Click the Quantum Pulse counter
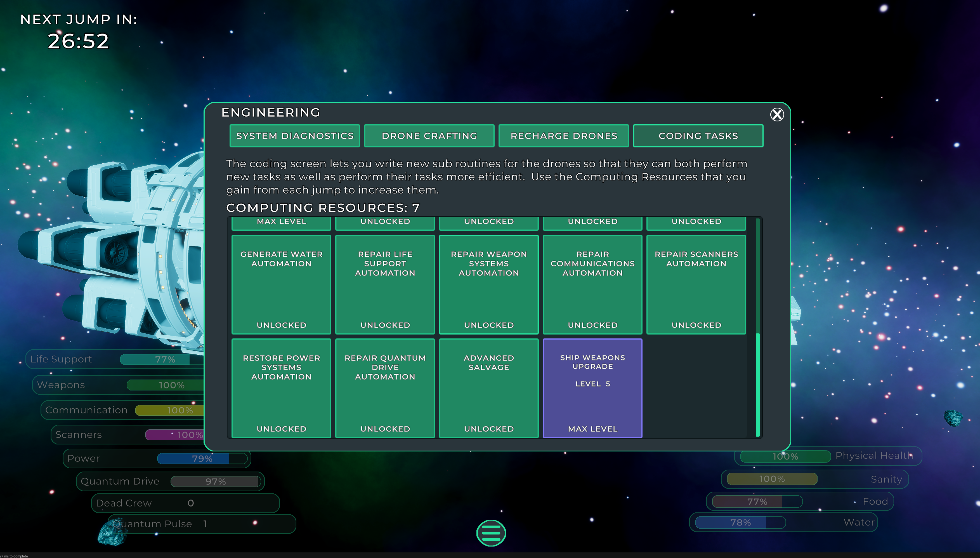The image size is (980, 558). pos(202,524)
